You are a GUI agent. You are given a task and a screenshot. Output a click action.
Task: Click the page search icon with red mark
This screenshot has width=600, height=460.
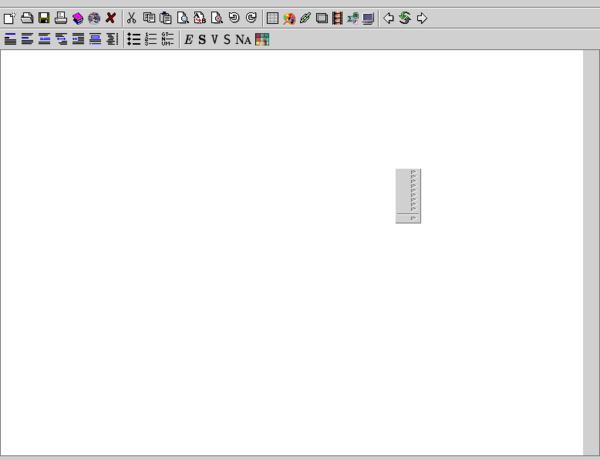(217, 18)
